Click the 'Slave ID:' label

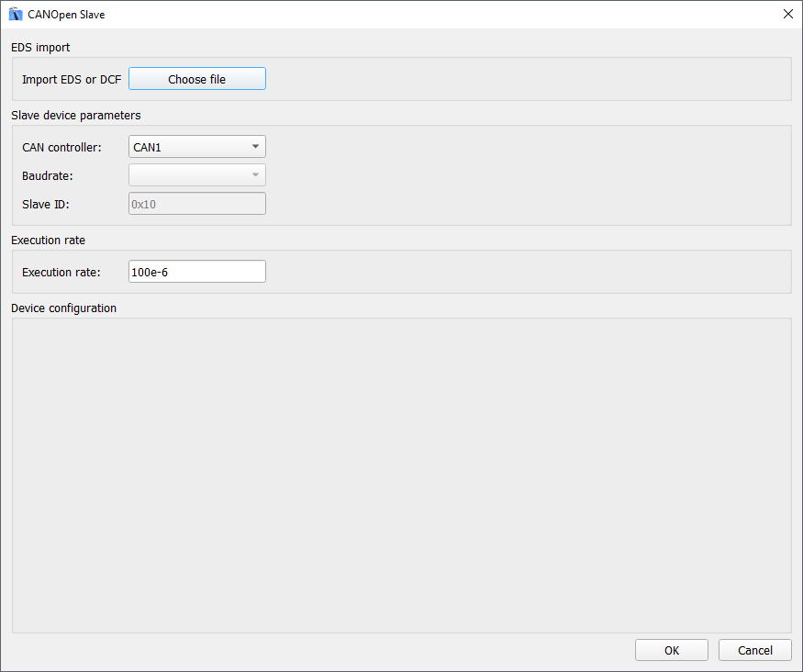[x=46, y=204]
